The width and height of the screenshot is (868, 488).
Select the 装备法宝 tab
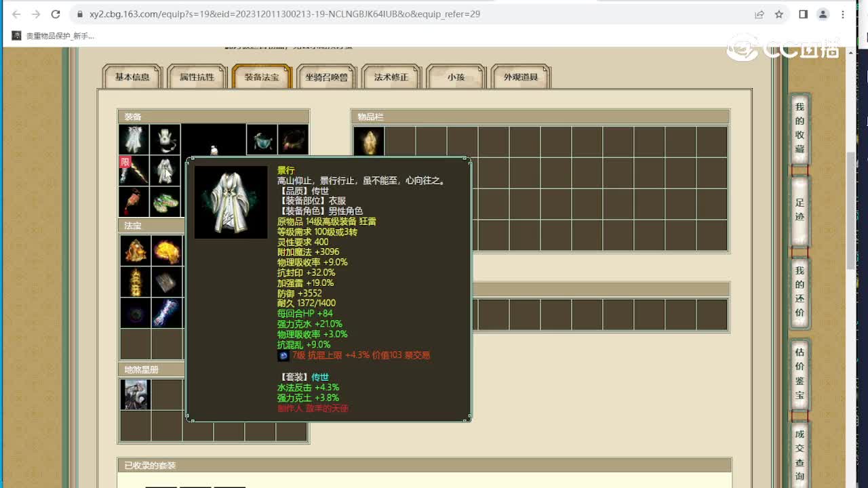point(262,77)
